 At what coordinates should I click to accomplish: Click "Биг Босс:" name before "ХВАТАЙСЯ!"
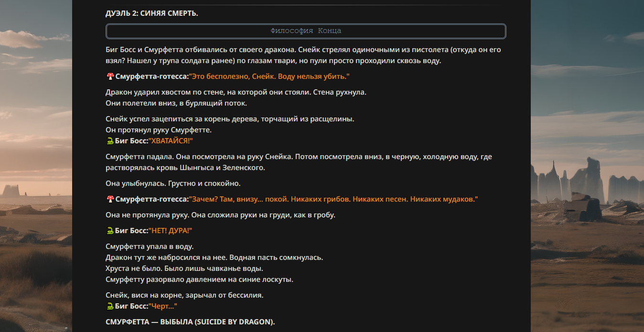[131, 141]
